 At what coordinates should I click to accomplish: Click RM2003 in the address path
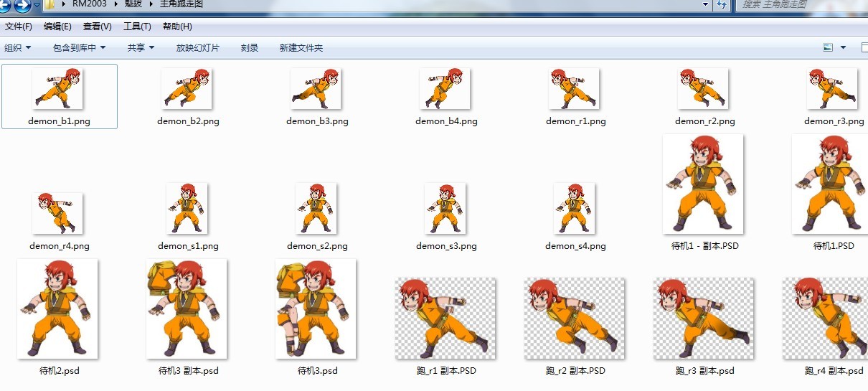90,4
